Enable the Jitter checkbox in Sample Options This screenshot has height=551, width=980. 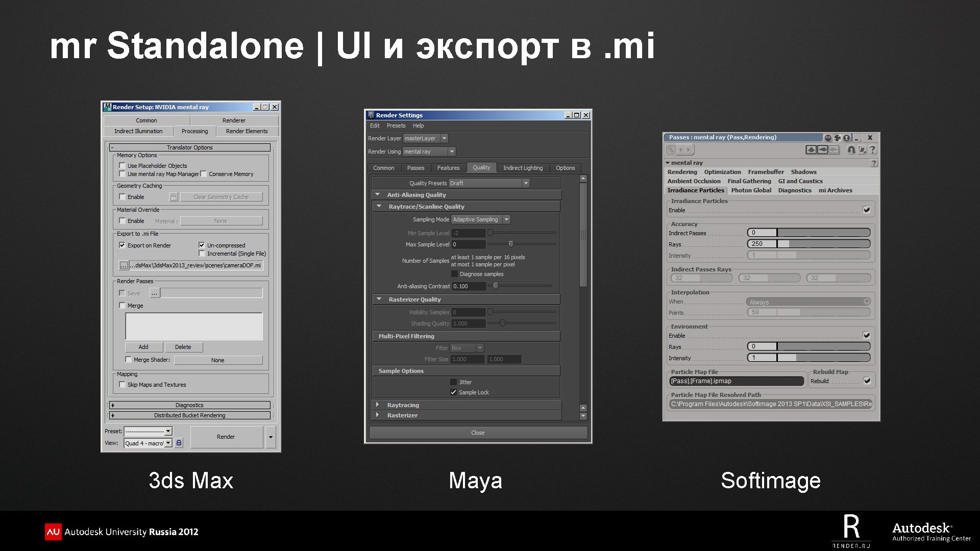click(453, 382)
